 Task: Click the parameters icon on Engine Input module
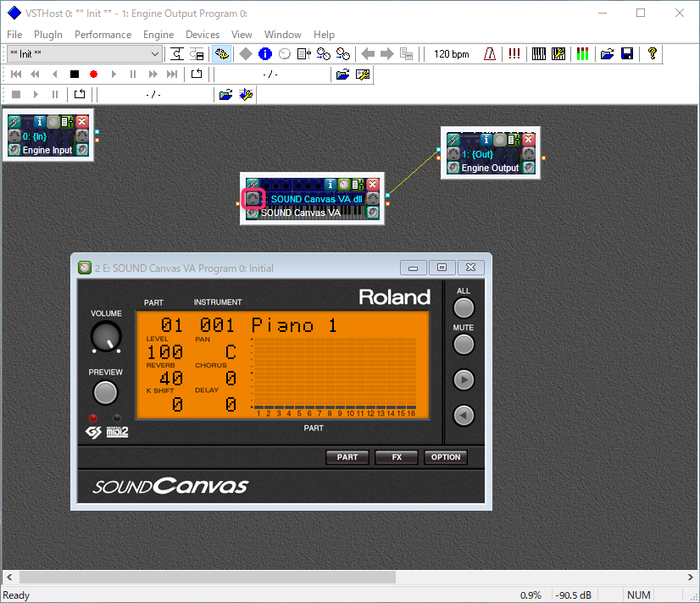click(x=66, y=121)
